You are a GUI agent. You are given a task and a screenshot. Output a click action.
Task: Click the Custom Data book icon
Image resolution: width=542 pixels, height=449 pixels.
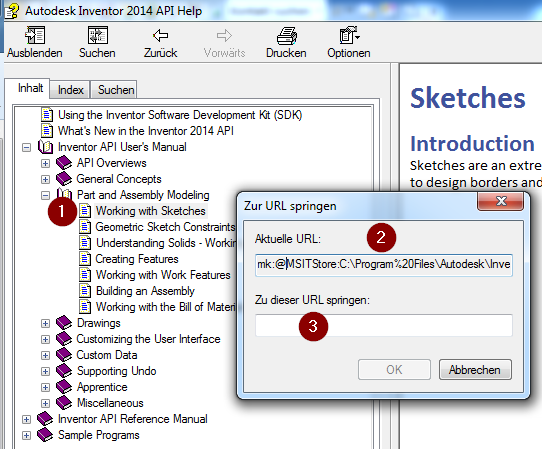64,355
